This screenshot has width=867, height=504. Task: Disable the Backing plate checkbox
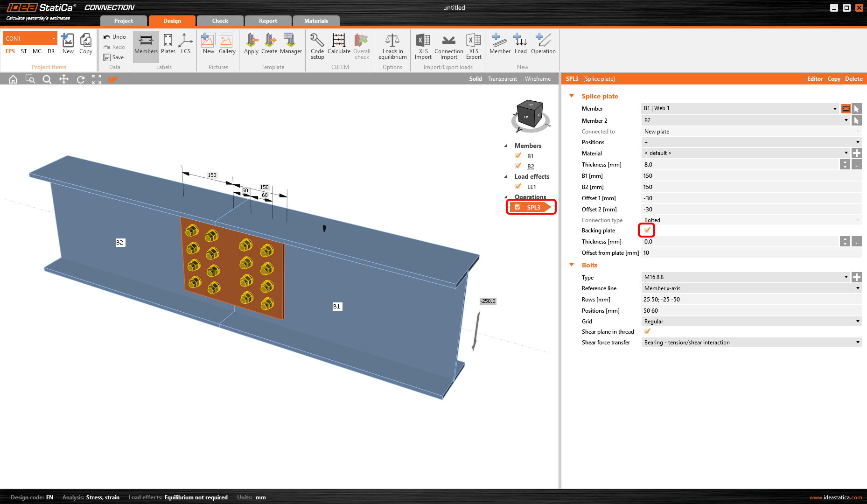(647, 230)
